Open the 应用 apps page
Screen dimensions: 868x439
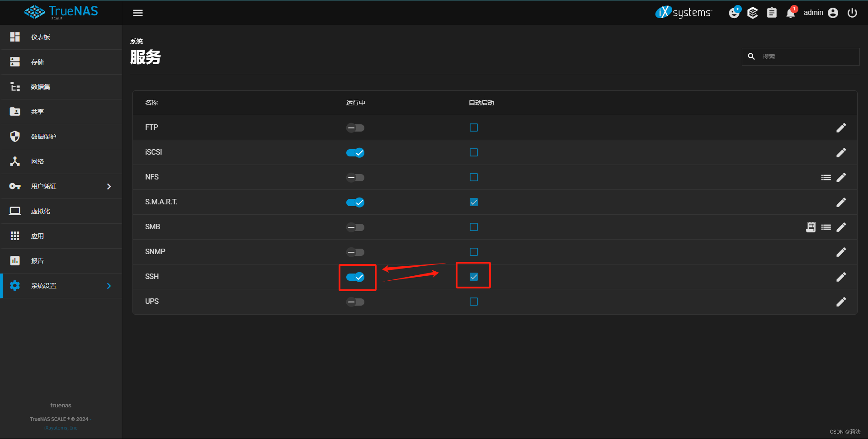coord(61,236)
